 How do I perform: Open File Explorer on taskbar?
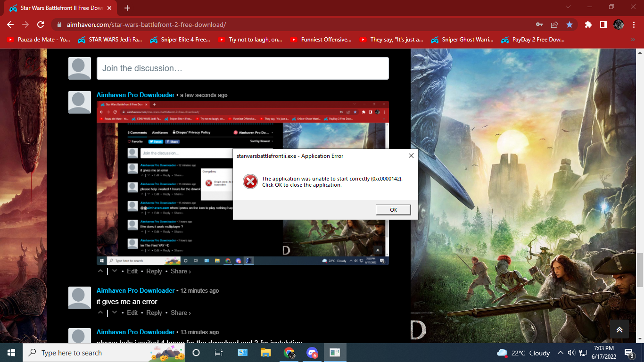coord(266,353)
